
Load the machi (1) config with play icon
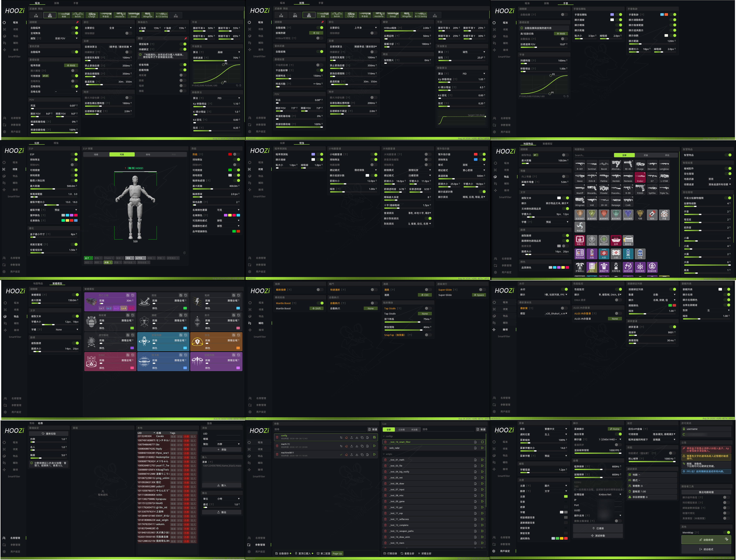pos(374,446)
